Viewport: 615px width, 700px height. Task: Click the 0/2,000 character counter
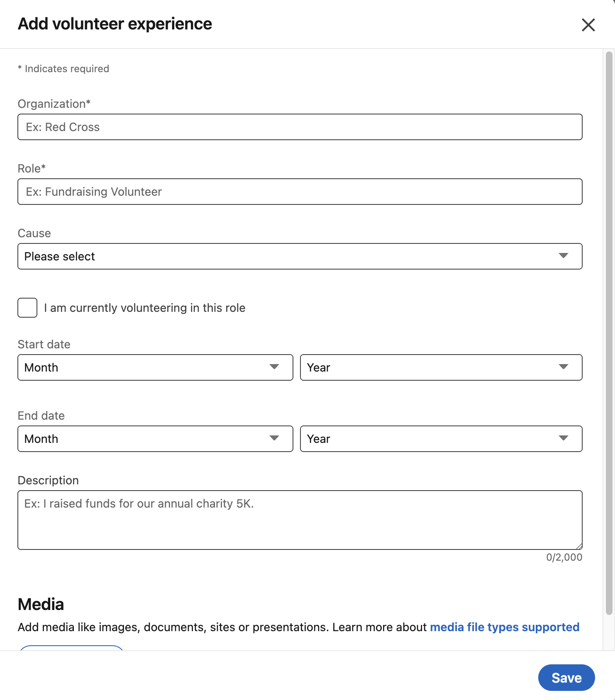pos(564,557)
